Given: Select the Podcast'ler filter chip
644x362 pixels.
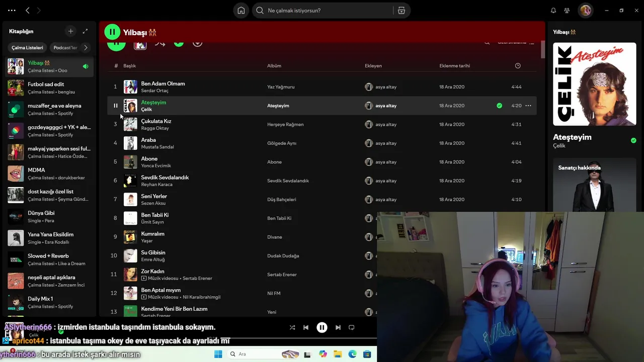Looking at the screenshot, I should click(65, 48).
